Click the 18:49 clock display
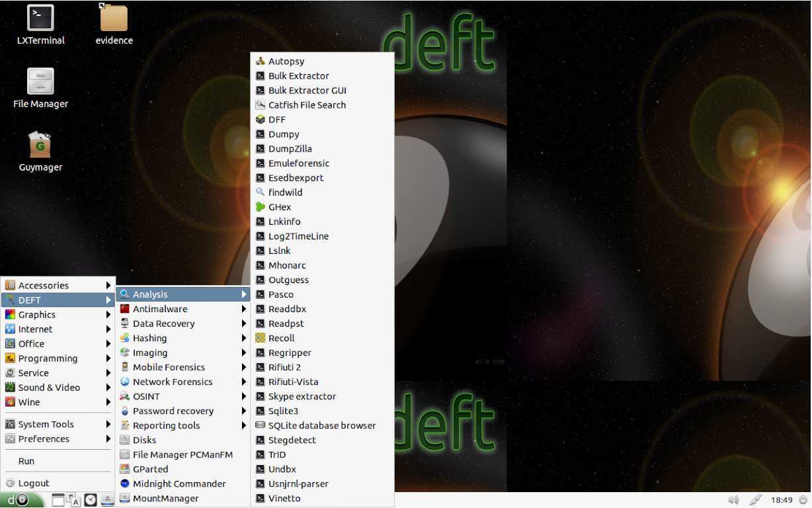 (x=782, y=500)
